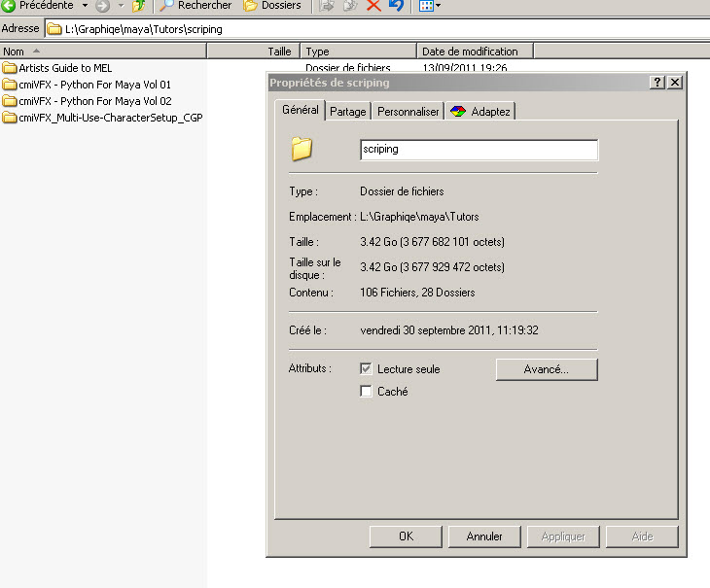Click the Aide button
This screenshot has height=588, width=710.
[642, 536]
